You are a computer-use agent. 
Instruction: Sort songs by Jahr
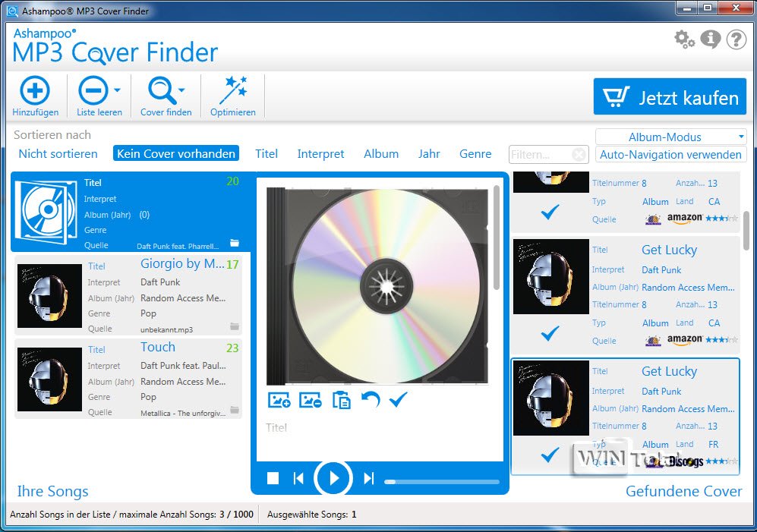click(x=429, y=153)
